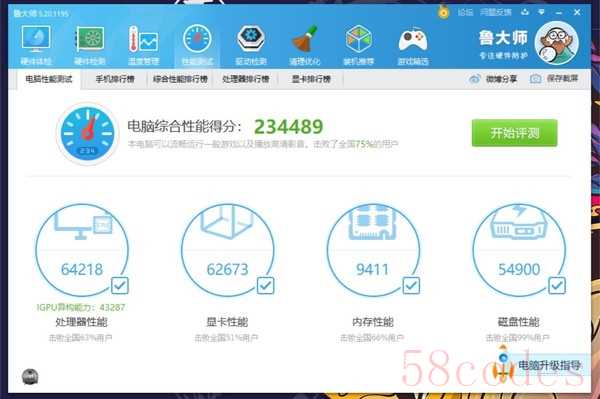Switch to 手机排行榜 tab
Viewport: 600px width, 399px height.
point(115,79)
